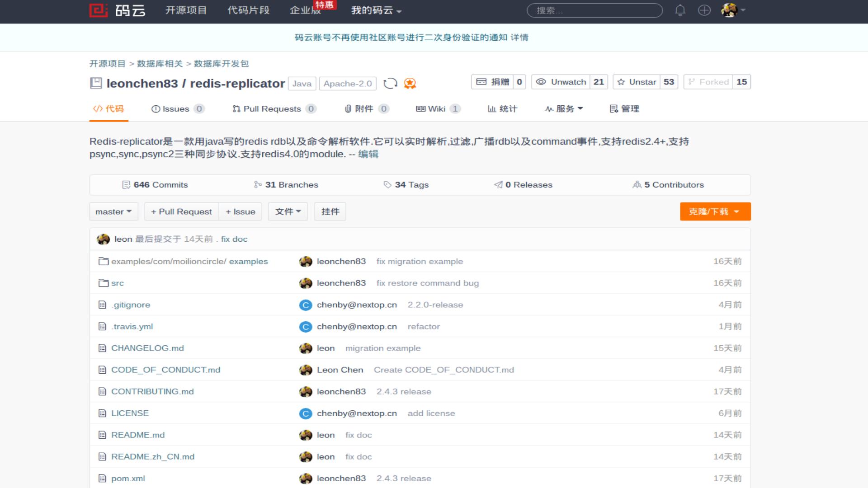
Task: Open the 详情 notice link
Action: [519, 38]
